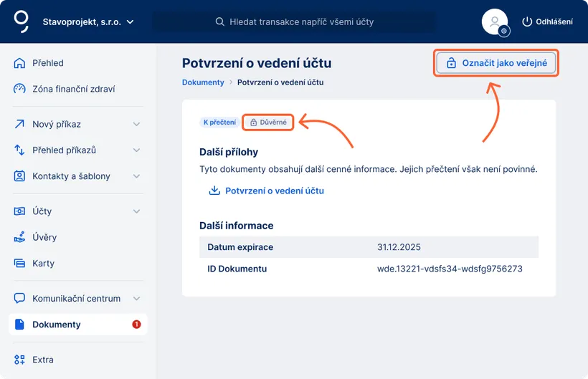
Task: Click the Přehled příkazů arrows icon
Action: coord(19,150)
